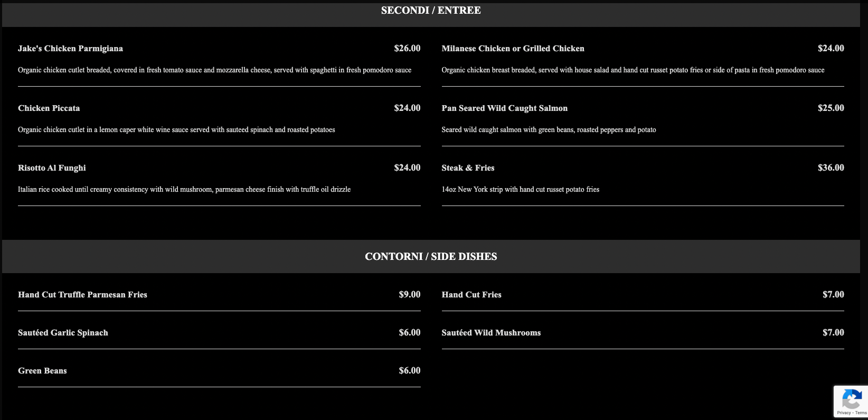Select the Sautéed Wild Mushrooms side
Viewport: 868px width, 420px height.
pos(491,333)
